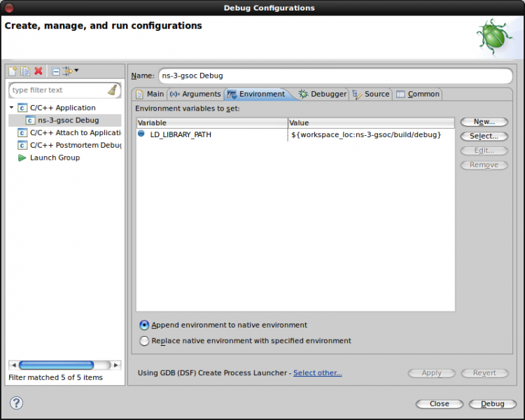Collapse the C/C++ Application tree node
The height and width of the screenshot is (420, 525).
(x=11, y=108)
